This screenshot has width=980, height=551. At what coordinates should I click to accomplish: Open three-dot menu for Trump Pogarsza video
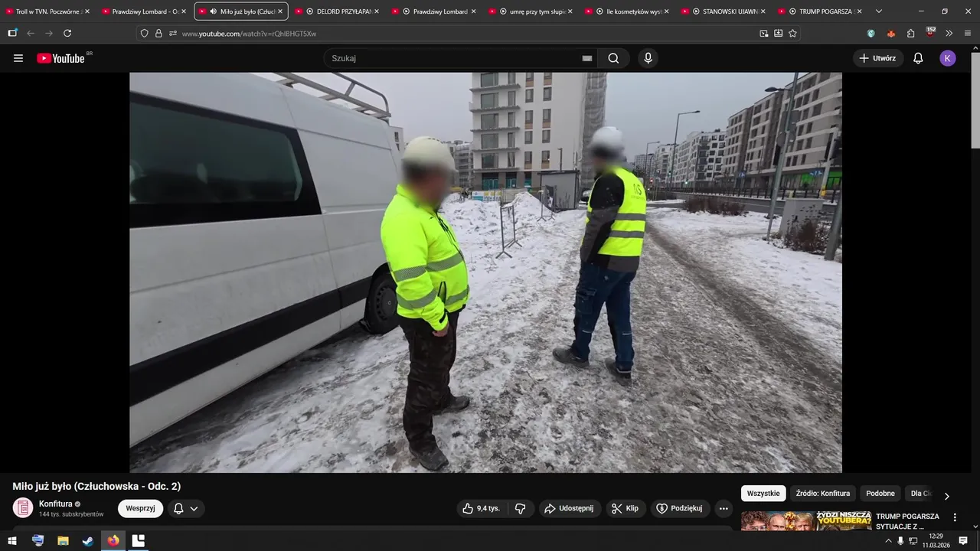[955, 517]
